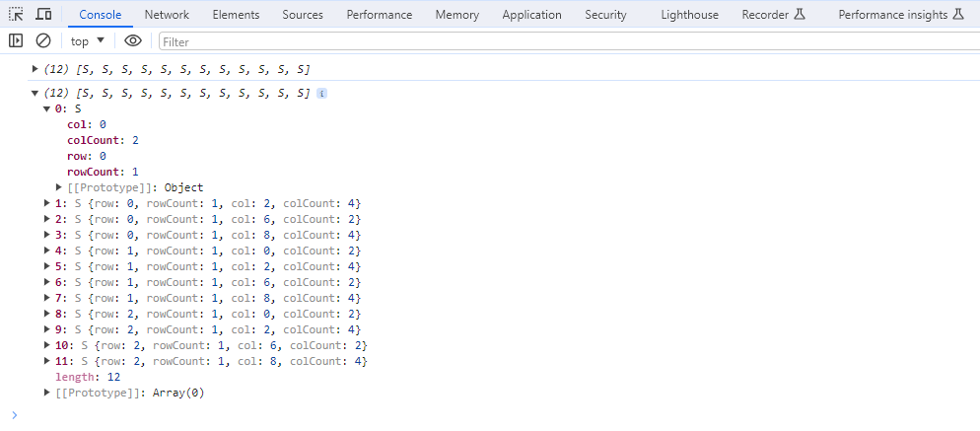Expand the Object prototype entry
This screenshot has height=431, width=980.
pyautogui.click(x=59, y=187)
